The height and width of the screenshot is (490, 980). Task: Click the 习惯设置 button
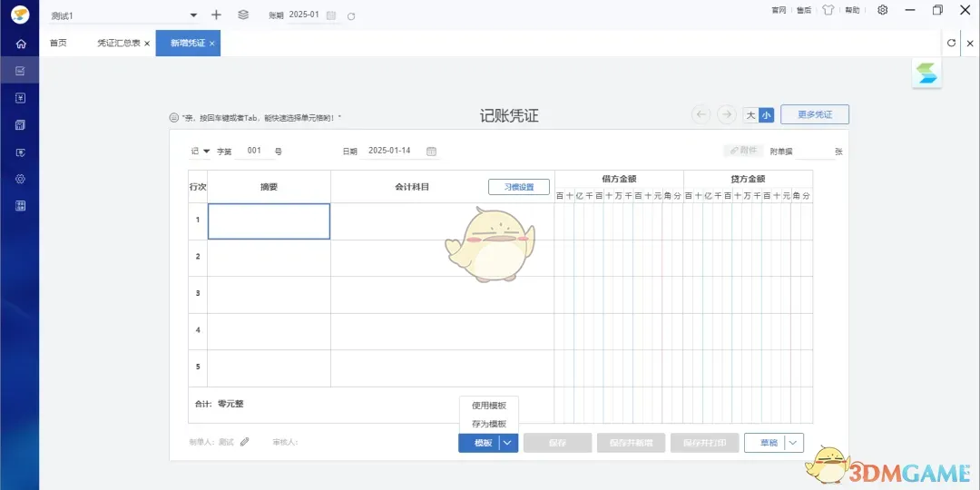pyautogui.click(x=519, y=187)
